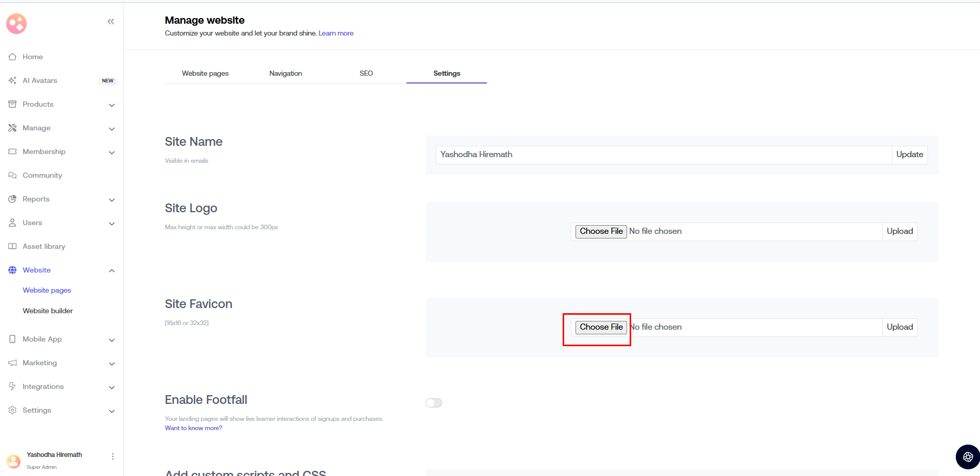Click the Site Name text field
Viewport: 980px width, 476px height.
tap(664, 155)
